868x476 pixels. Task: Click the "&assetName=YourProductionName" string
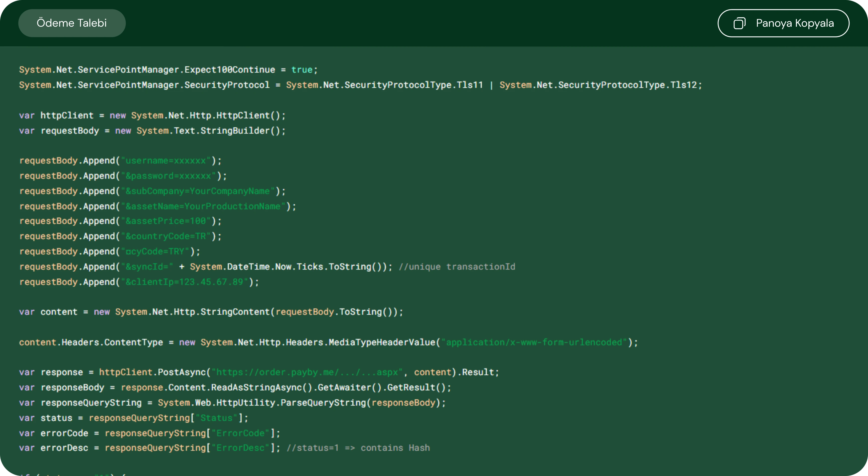(x=203, y=206)
